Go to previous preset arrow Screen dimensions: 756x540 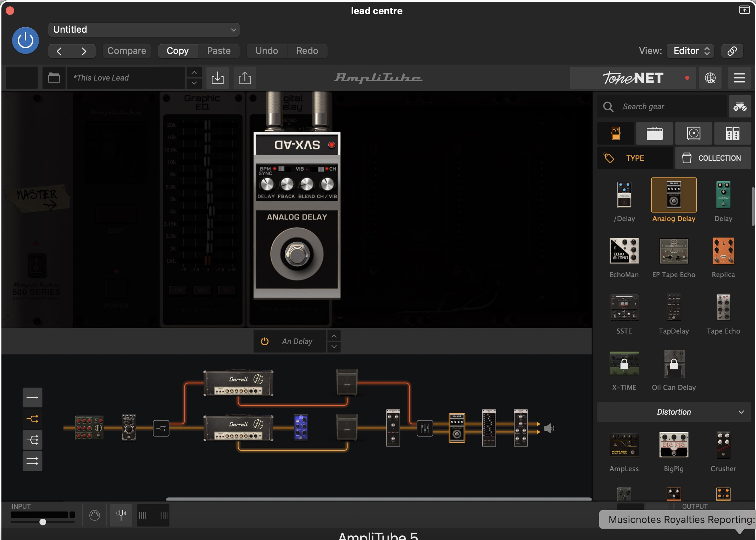[60, 51]
